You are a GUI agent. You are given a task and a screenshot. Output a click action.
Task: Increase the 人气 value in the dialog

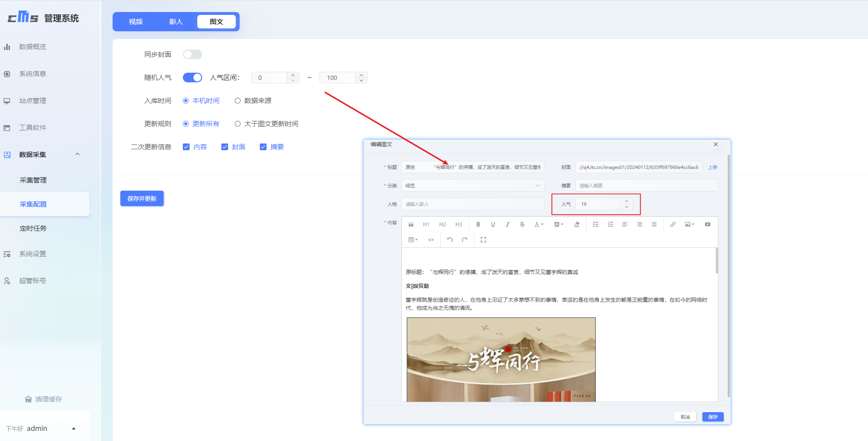[x=626, y=201]
